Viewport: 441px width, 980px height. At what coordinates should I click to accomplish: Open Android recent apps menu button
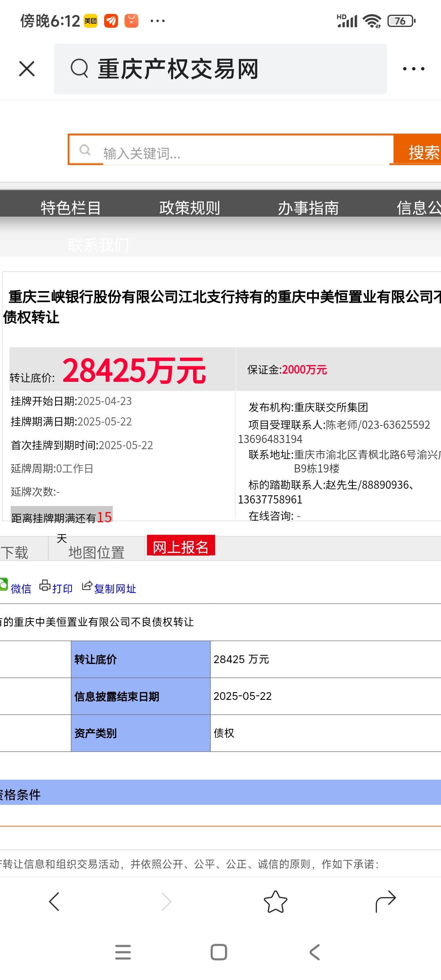(123, 952)
